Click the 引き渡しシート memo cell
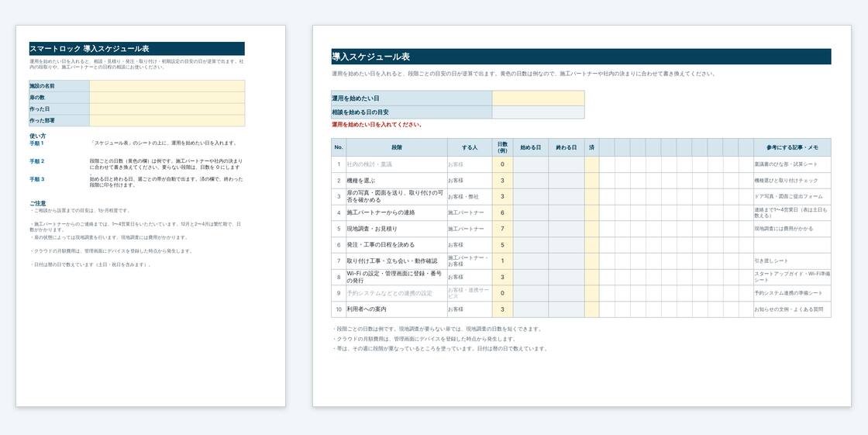Viewport: 868px width, 435px height. (x=792, y=261)
